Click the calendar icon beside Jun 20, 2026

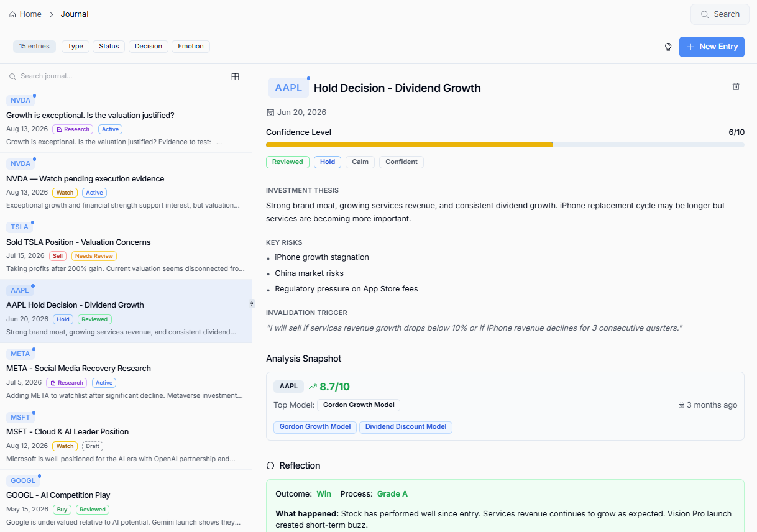(270, 112)
